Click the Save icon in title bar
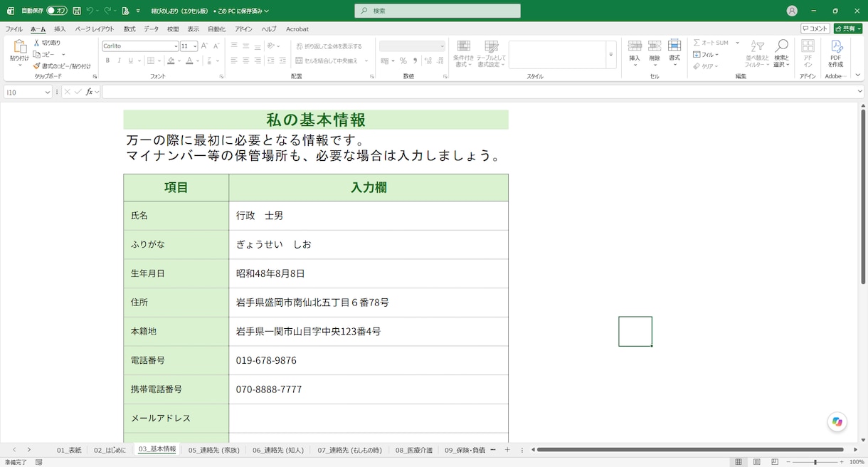868x467 pixels. [77, 11]
